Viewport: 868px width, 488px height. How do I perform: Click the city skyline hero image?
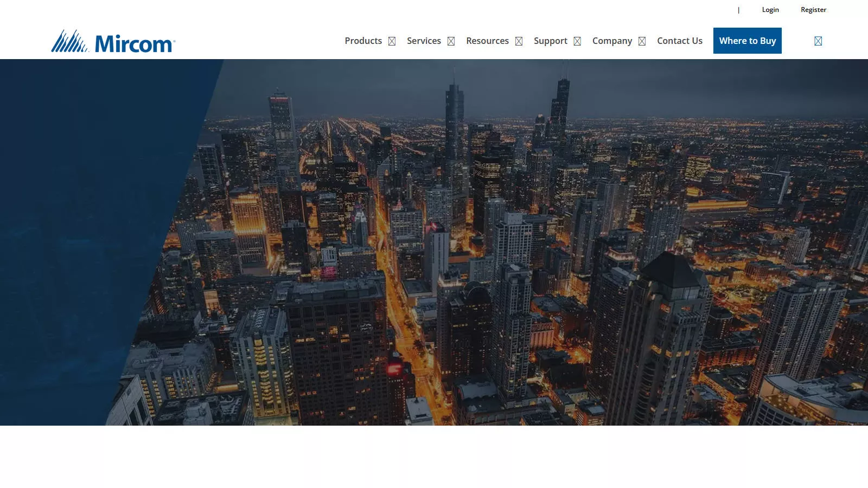434,242
